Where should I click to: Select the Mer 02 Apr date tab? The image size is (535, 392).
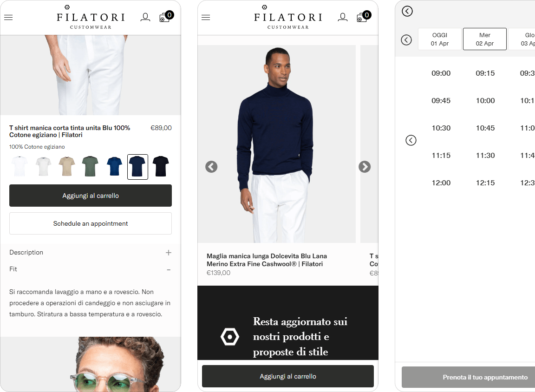484,39
